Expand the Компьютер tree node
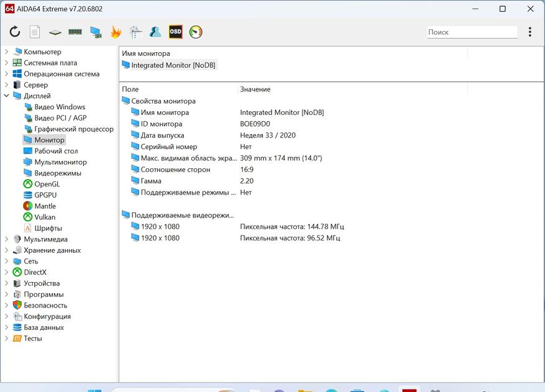Screen dimensions: 545x392 click(7, 52)
